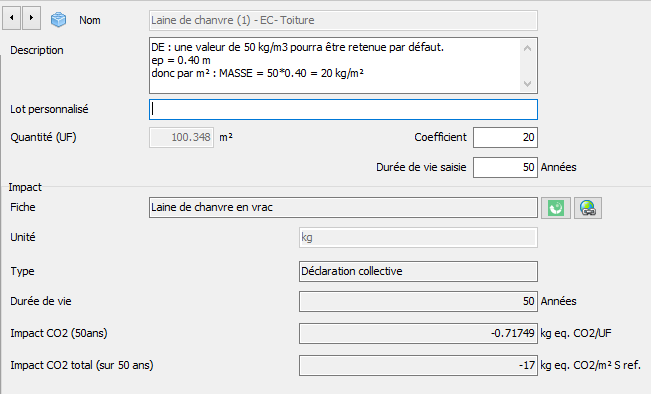The height and width of the screenshot is (394, 651).
Task: Click the Coefficient label
Action: 441,137
